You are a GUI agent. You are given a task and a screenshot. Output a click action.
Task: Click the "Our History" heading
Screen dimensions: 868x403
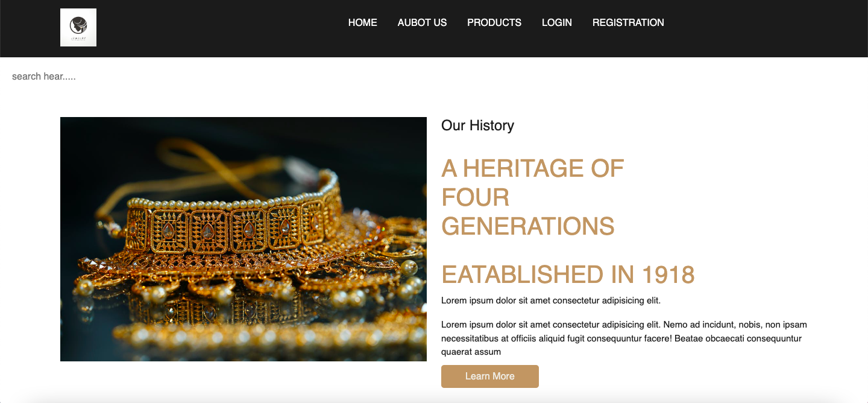point(477,125)
